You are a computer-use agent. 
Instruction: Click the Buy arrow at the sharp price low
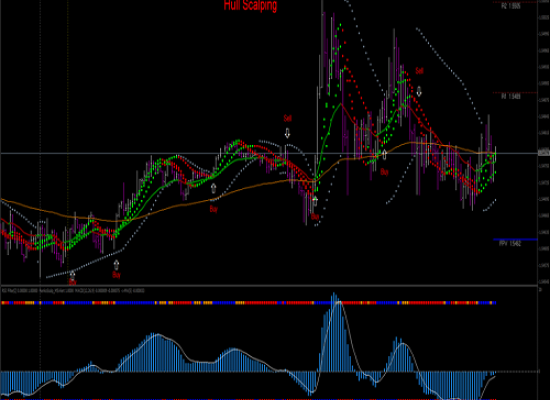point(315,201)
